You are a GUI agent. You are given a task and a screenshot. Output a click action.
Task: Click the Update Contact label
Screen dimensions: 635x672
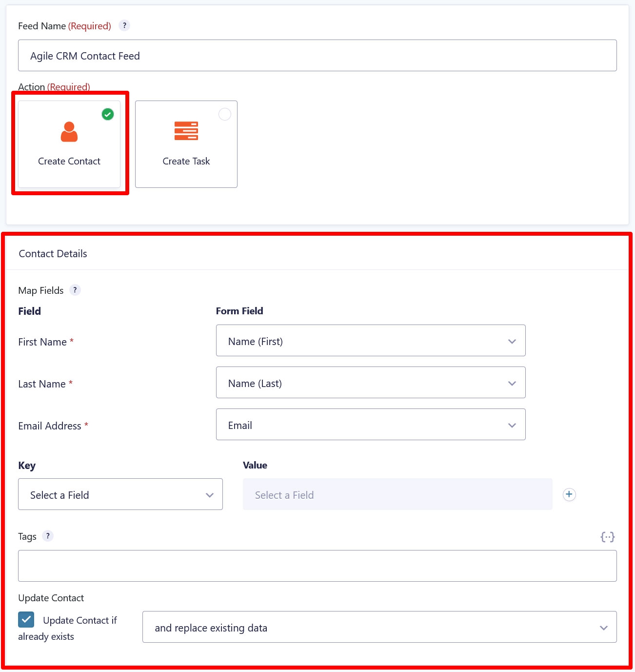click(x=51, y=598)
